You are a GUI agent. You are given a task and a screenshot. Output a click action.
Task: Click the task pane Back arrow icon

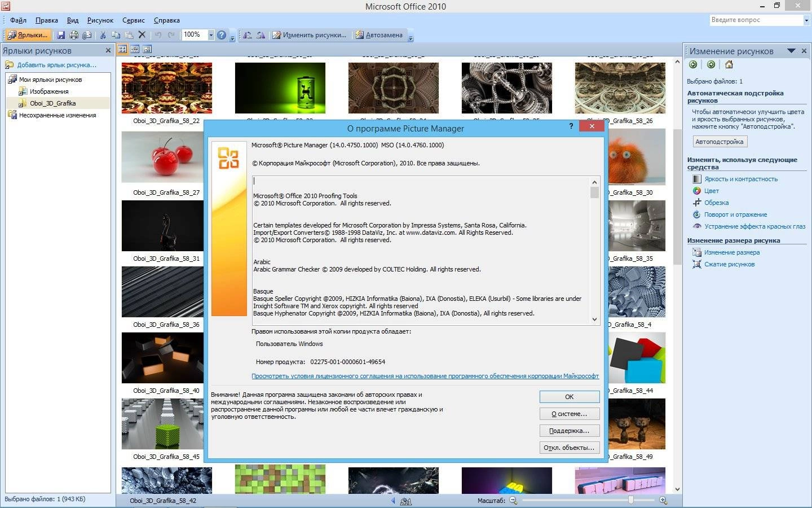pos(693,64)
